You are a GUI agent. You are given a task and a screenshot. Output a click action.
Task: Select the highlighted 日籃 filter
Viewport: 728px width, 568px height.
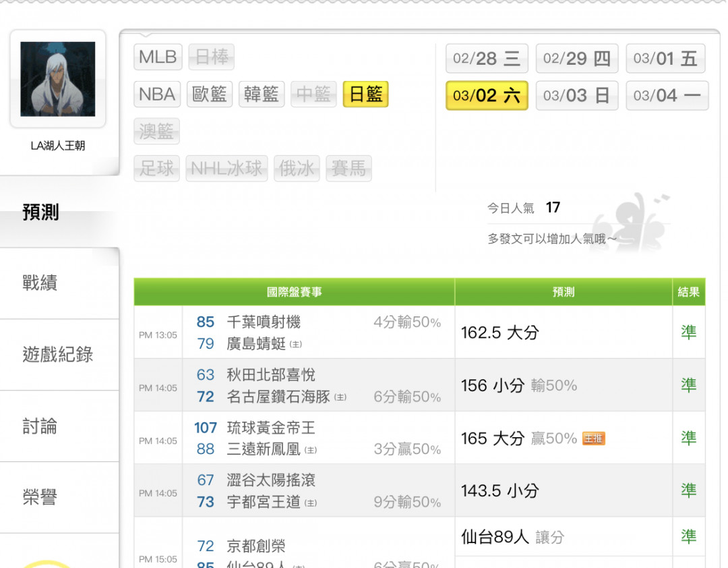click(x=366, y=94)
